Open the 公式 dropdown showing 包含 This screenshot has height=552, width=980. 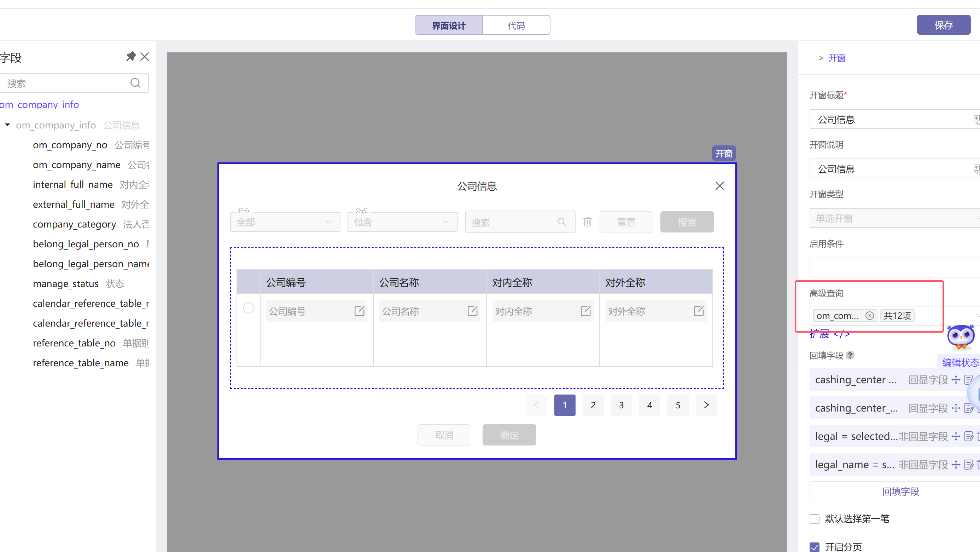[x=402, y=222]
